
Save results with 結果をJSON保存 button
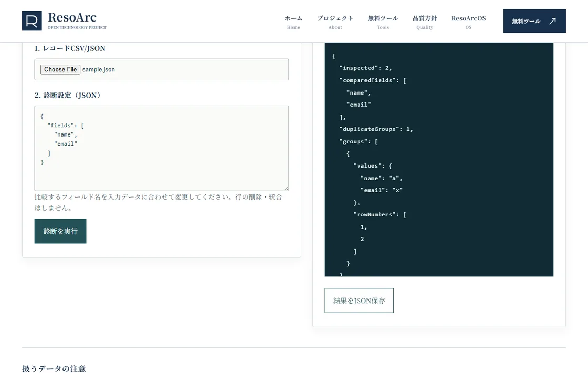pyautogui.click(x=359, y=301)
